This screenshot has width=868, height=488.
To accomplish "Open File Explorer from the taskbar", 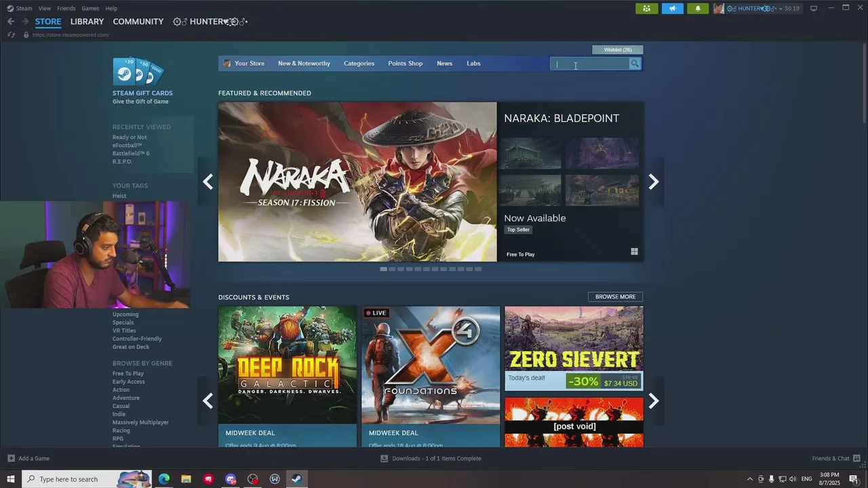I will (186, 479).
